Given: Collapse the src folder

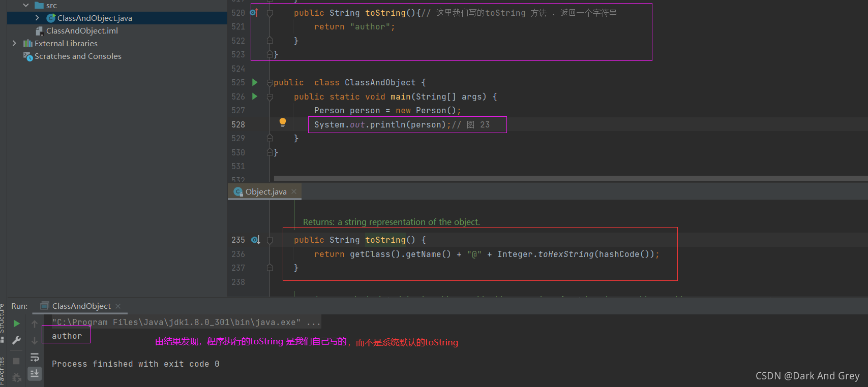Looking at the screenshot, I should 26,5.
